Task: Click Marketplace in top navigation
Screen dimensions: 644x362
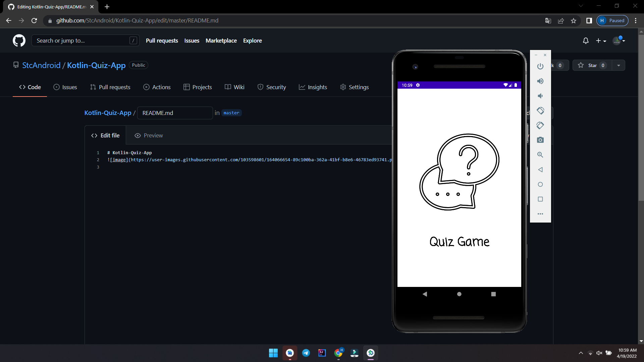Action: point(221,41)
